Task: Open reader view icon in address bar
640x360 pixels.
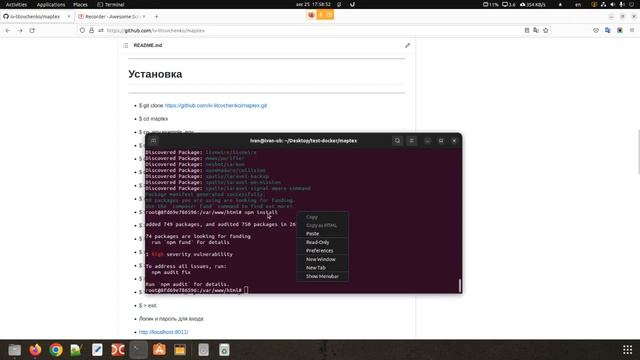Action: [x=527, y=31]
